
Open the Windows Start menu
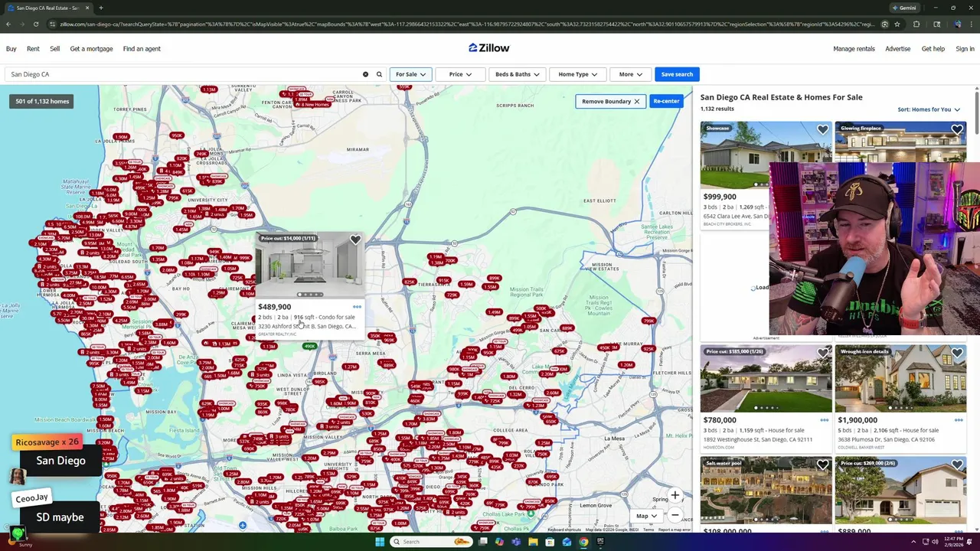[380, 542]
